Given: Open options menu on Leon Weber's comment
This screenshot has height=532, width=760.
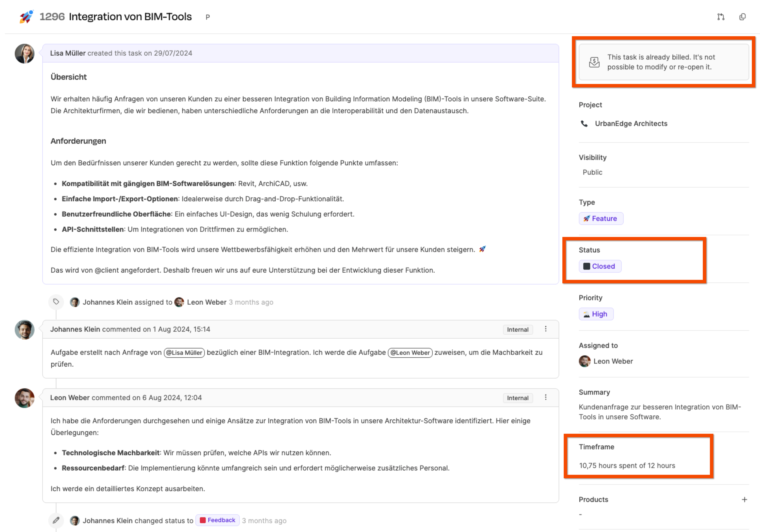Looking at the screenshot, I should coord(545,397).
